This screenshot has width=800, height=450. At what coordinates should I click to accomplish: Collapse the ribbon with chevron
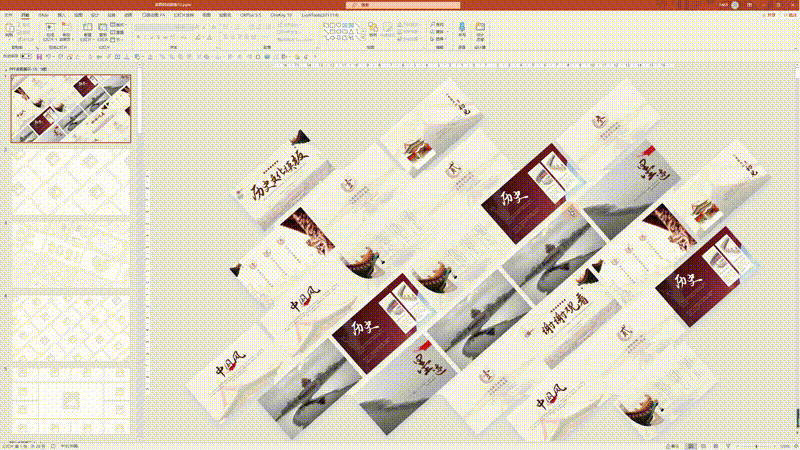click(x=796, y=47)
